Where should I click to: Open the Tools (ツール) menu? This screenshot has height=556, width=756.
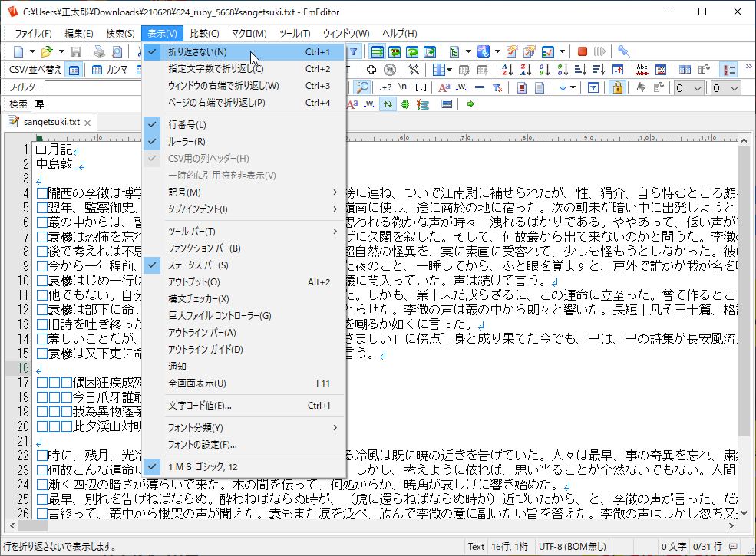(295, 34)
